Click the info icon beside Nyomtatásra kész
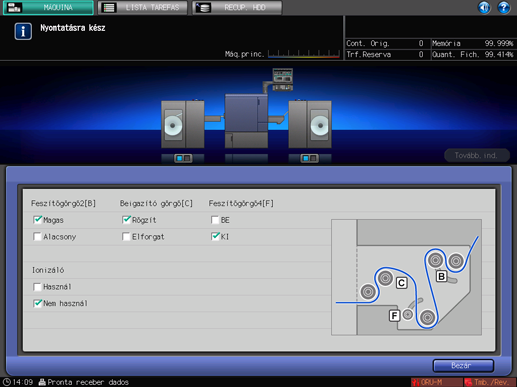The width and height of the screenshot is (517, 387). coord(23,31)
